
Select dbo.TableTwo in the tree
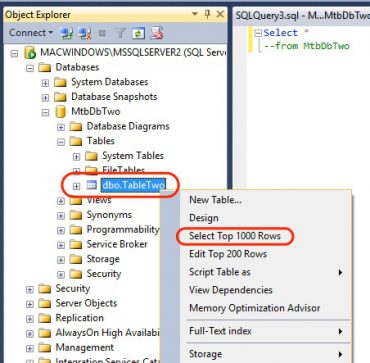point(134,185)
